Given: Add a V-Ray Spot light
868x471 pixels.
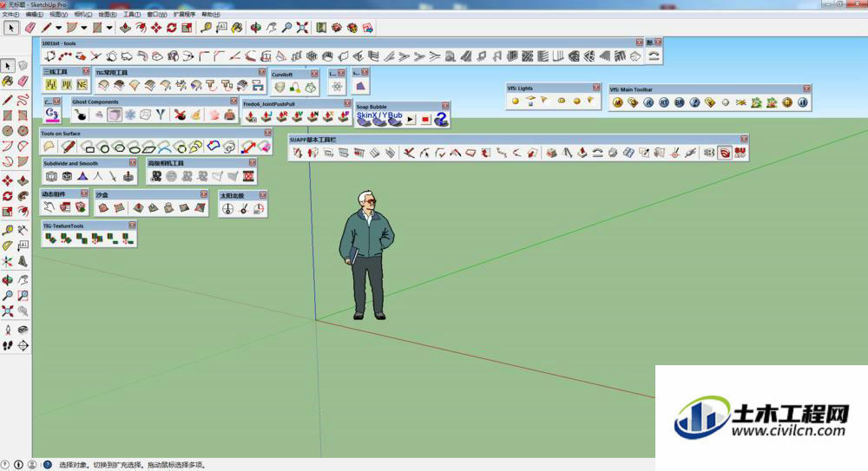Looking at the screenshot, I should (x=545, y=101).
